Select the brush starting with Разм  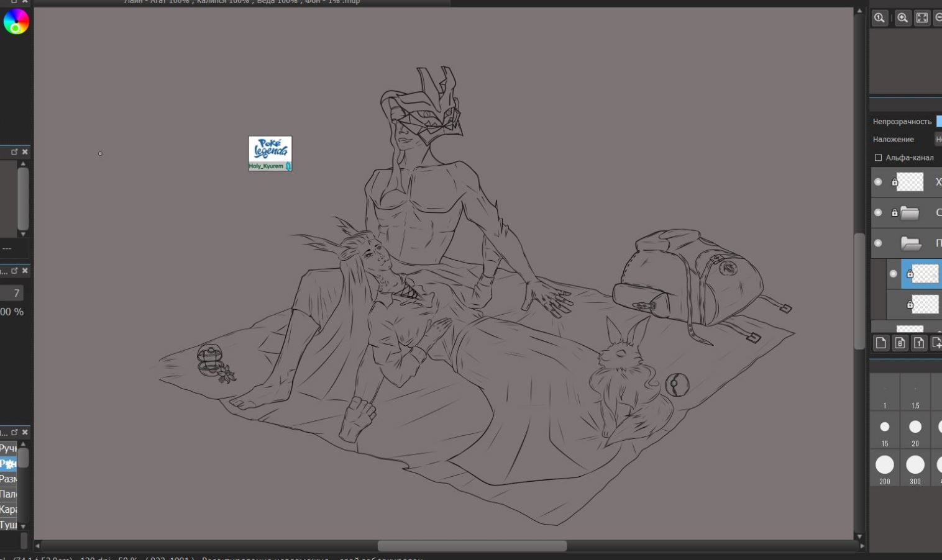(9, 479)
